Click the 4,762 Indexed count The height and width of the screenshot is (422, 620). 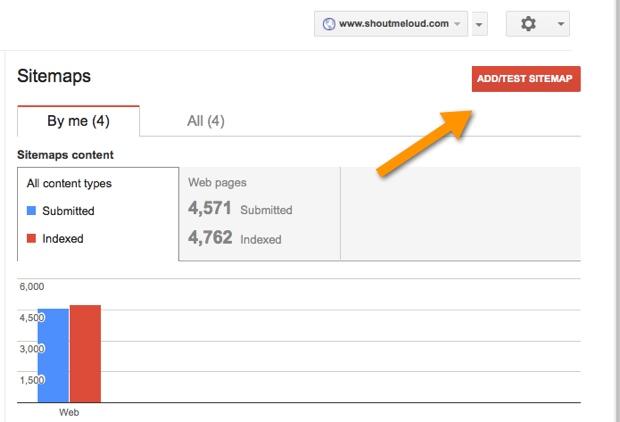coord(210,237)
